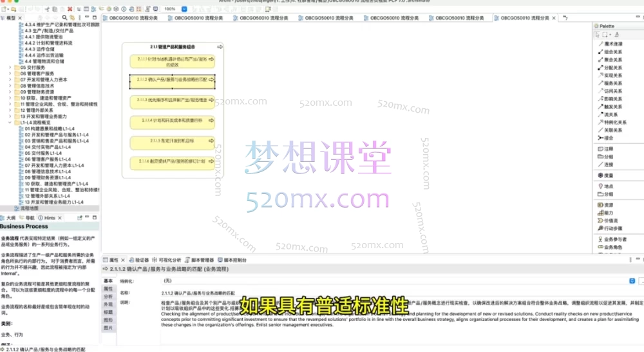
Task: Expand the 09 管理财务资源 folder
Action: click(10, 92)
